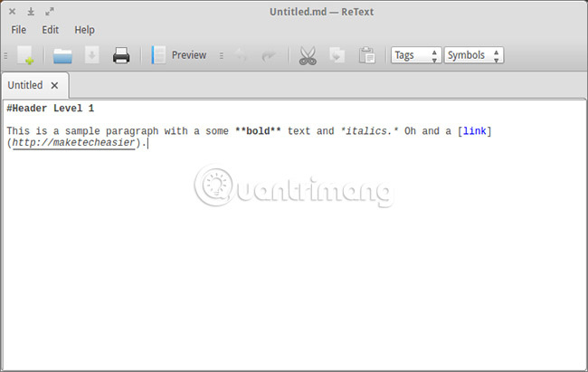Close the Untitled tab
The width and height of the screenshot is (588, 372).
[54, 86]
